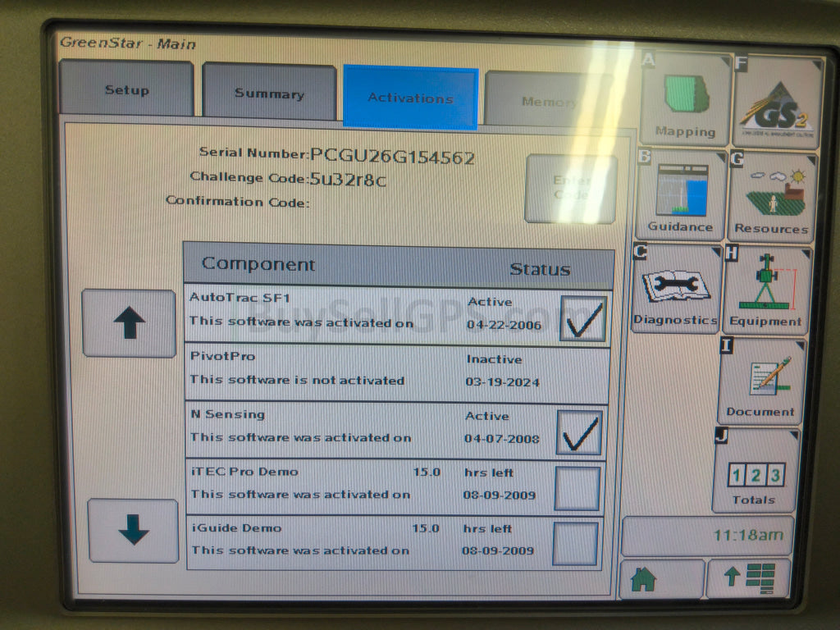Click the AutoTrac SF1 date 04-22-2006
The image size is (840, 630).
[504, 325]
